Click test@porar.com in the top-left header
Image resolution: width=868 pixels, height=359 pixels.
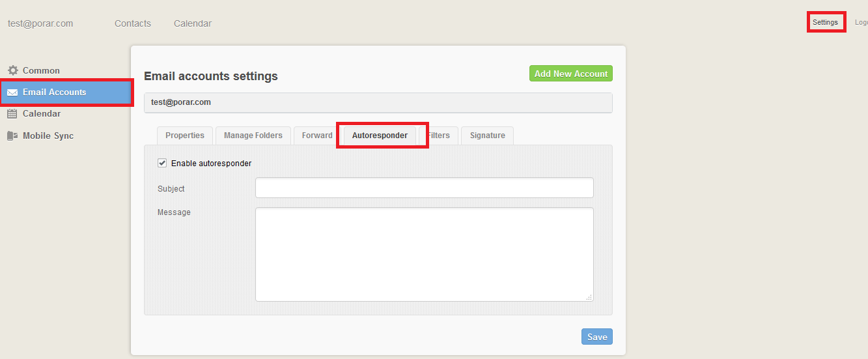(40, 23)
